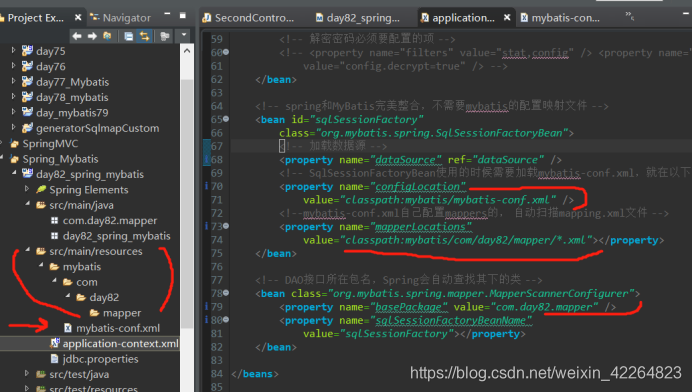This screenshot has width=692, height=392.
Task: Click the mybatis-conf.xml file icon
Action: point(68,328)
